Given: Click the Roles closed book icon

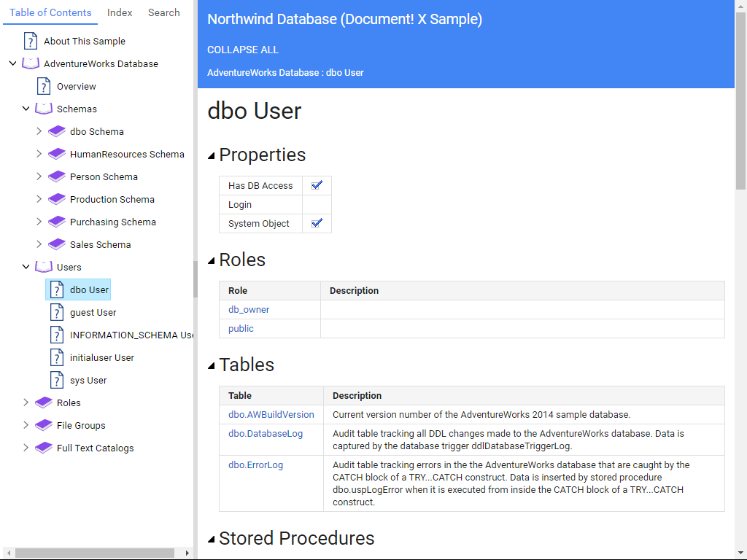Looking at the screenshot, I should 44,402.
